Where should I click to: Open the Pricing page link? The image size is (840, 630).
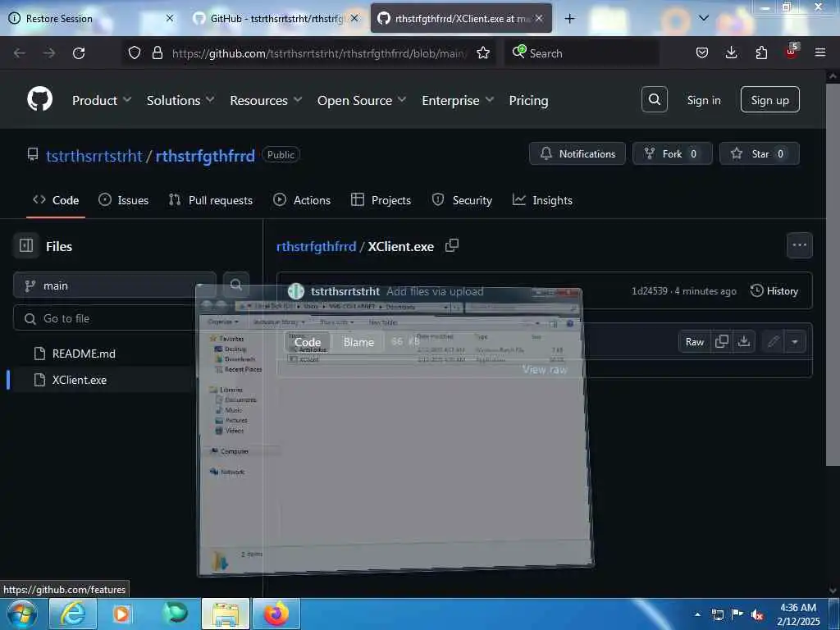tap(528, 100)
